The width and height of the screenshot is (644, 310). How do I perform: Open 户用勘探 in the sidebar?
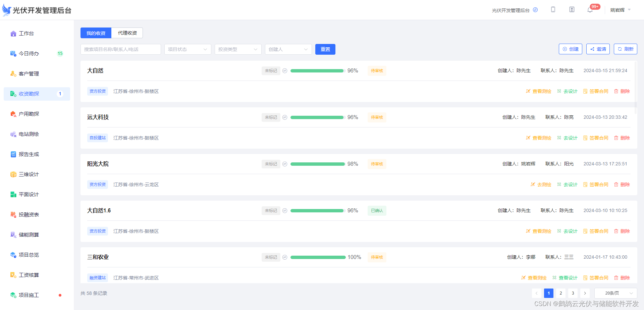(x=37, y=114)
